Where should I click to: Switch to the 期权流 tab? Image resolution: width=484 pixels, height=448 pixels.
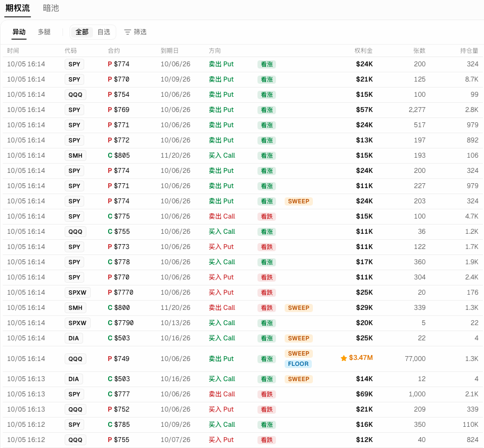[17, 8]
